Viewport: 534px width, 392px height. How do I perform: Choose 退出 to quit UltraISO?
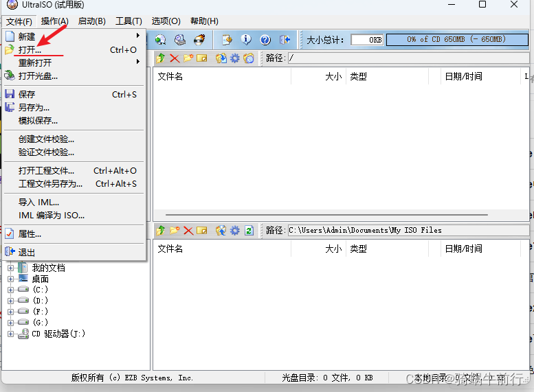74,253
